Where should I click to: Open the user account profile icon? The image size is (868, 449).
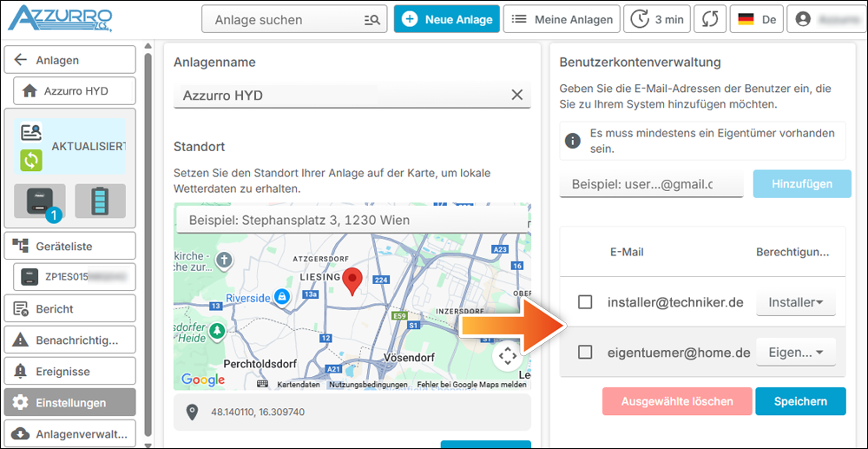click(803, 19)
